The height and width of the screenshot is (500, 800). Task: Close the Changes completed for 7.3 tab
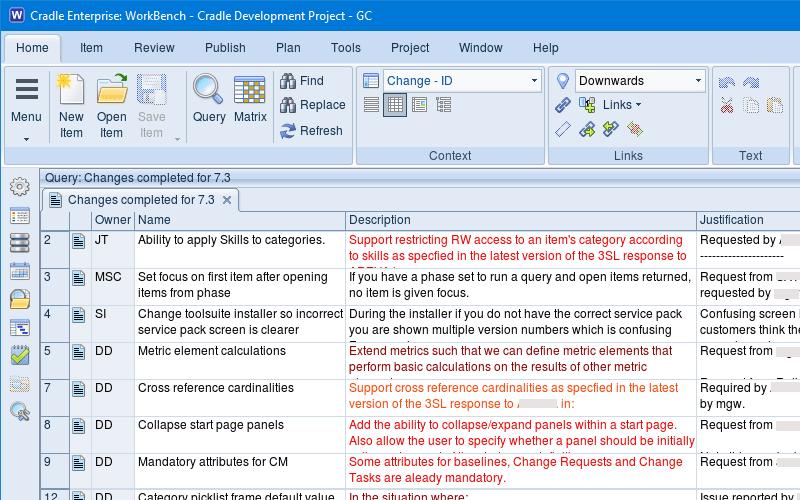pyautogui.click(x=227, y=200)
